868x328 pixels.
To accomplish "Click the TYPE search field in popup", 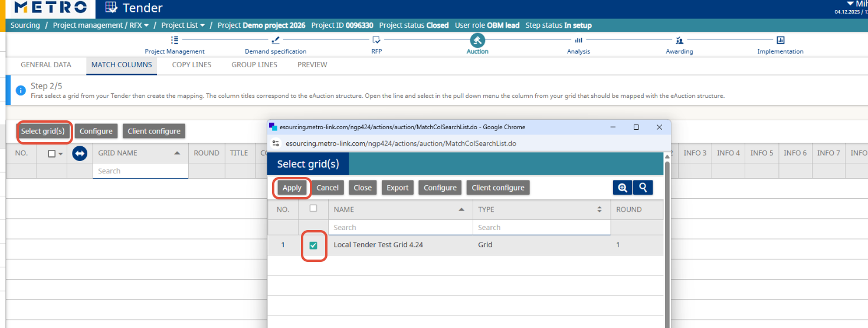I will pyautogui.click(x=541, y=228).
